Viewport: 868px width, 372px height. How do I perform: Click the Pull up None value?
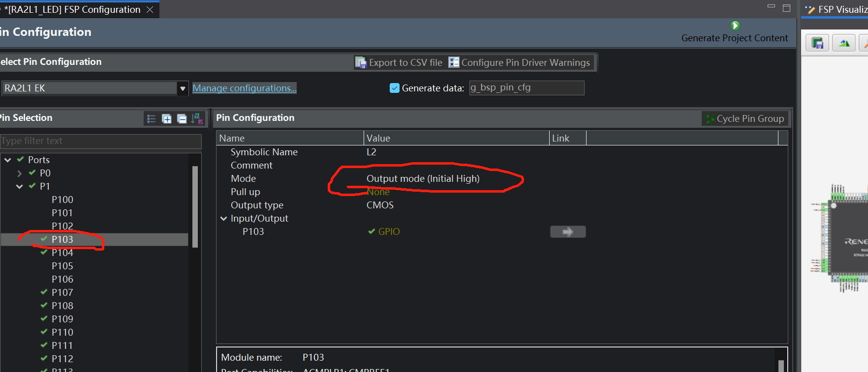click(378, 192)
